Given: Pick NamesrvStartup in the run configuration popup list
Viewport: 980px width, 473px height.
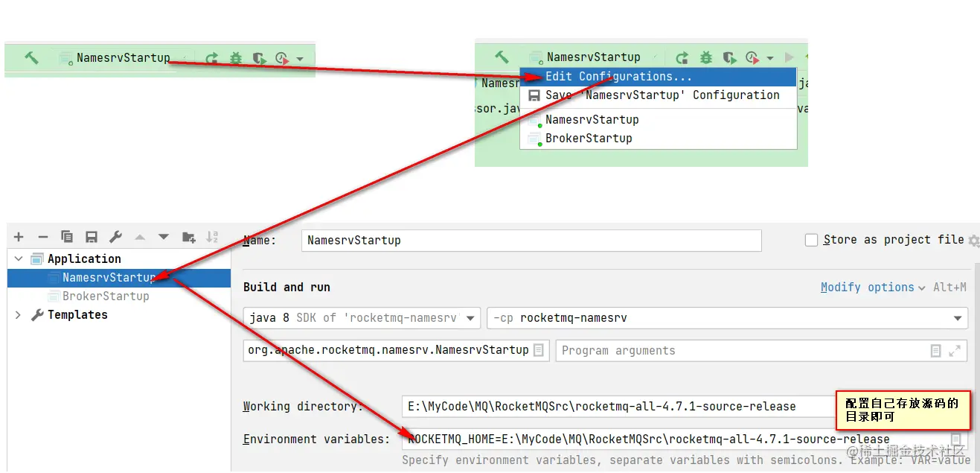Looking at the screenshot, I should pos(659,119).
